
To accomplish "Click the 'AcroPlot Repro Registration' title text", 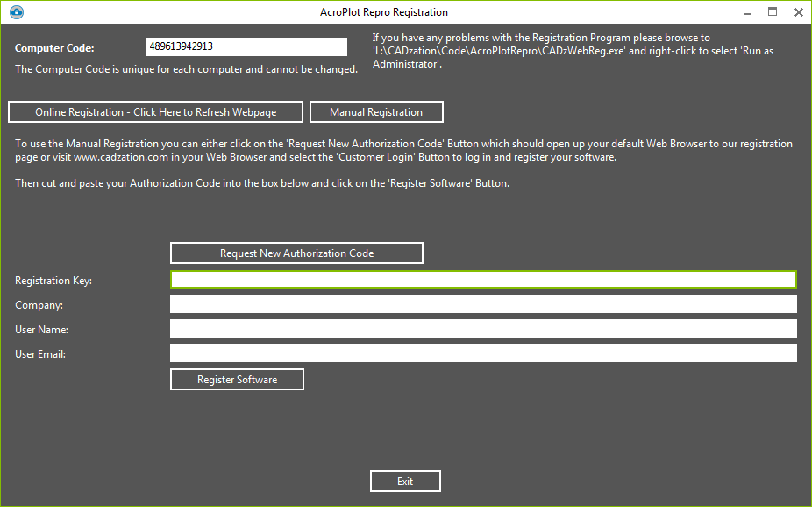I will point(384,12).
